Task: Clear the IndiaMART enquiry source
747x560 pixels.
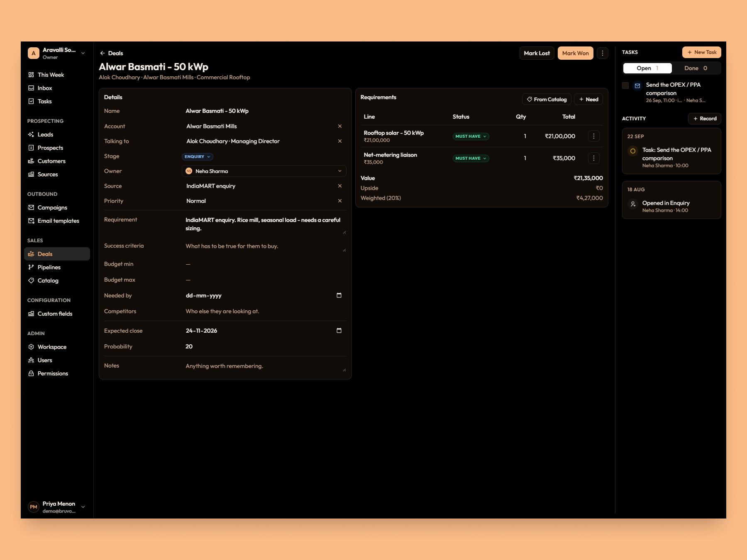Action: point(340,186)
